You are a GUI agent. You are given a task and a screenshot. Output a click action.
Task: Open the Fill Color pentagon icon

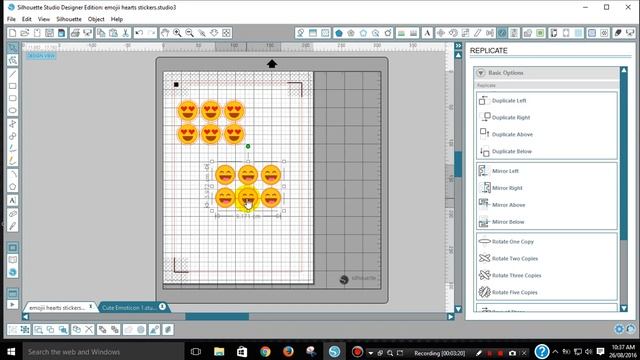pos(339,33)
